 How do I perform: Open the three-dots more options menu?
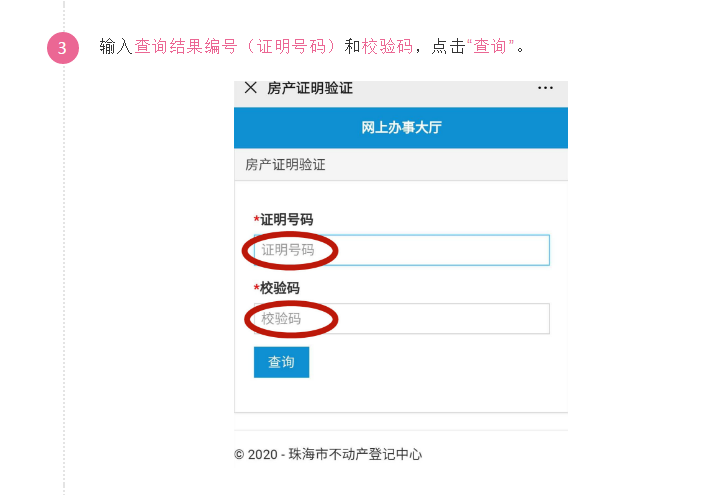pyautogui.click(x=545, y=88)
